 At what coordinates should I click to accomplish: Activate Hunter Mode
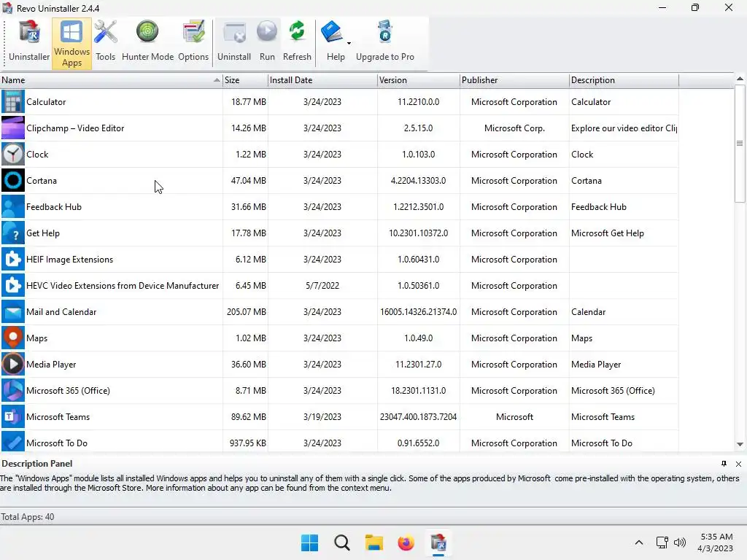[x=147, y=43]
